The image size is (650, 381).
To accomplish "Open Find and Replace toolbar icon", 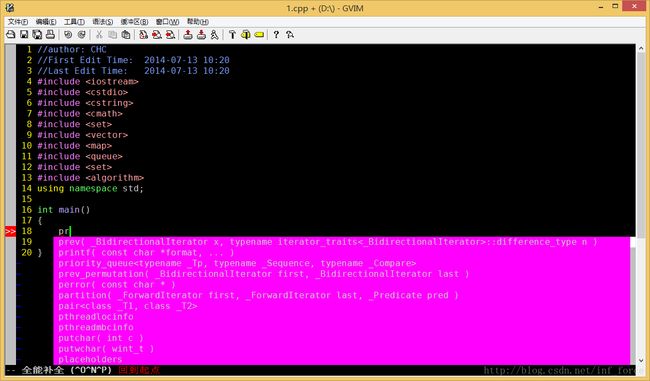I will coord(143,34).
